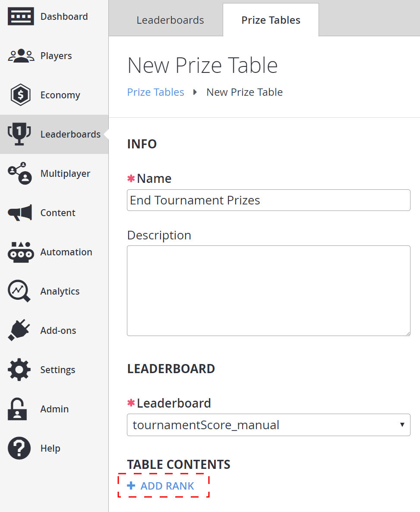Open the Economy dollar badge icon
Image resolution: width=420 pixels, height=512 pixels.
click(21, 95)
